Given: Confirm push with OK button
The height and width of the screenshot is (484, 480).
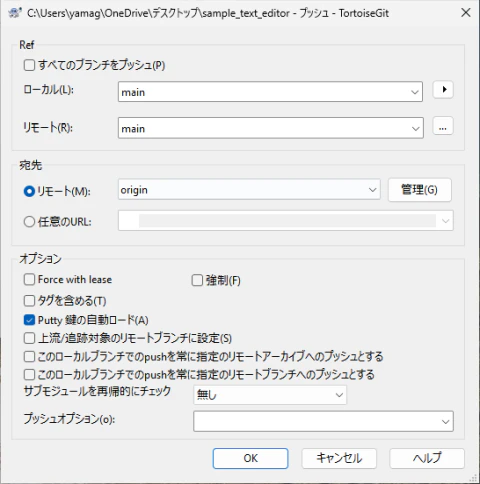Looking at the screenshot, I should (250, 458).
